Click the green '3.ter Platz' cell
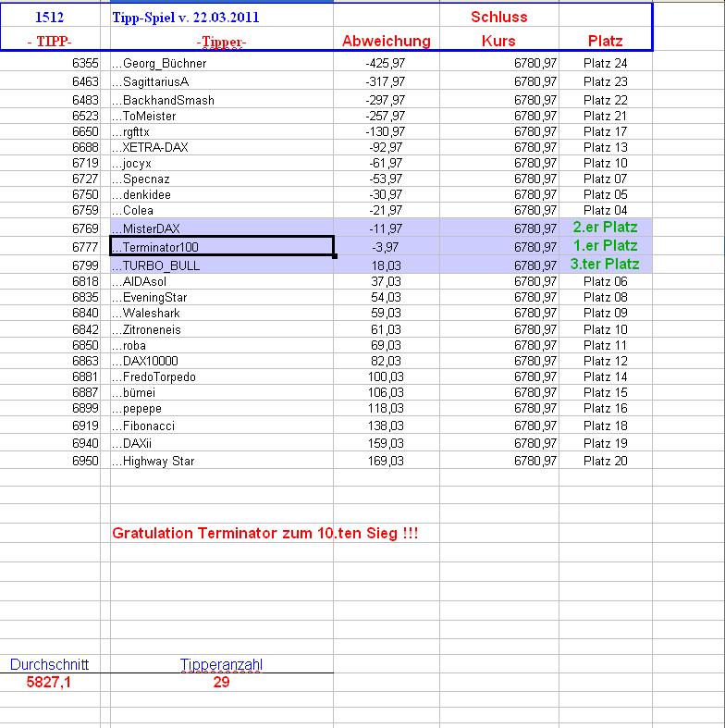725x728 pixels. [x=605, y=265]
